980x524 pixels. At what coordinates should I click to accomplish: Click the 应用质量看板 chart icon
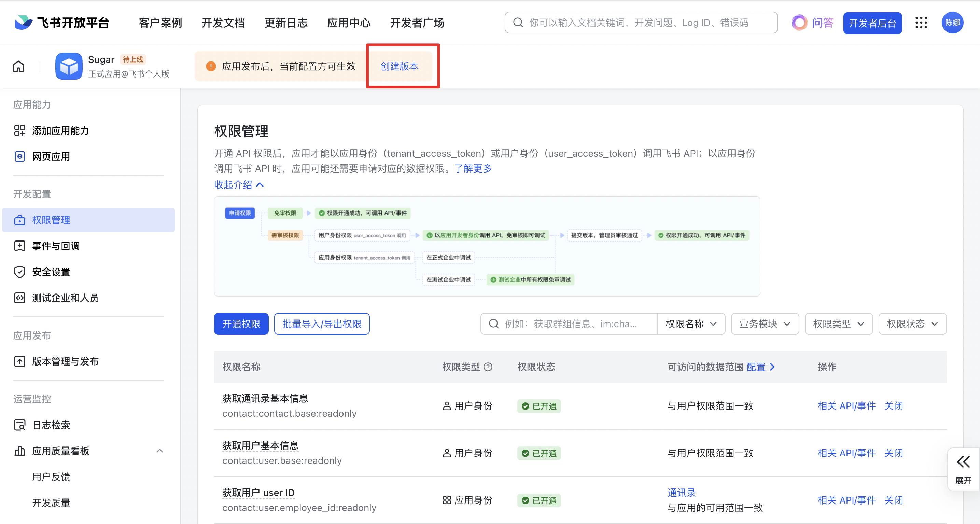(x=19, y=451)
